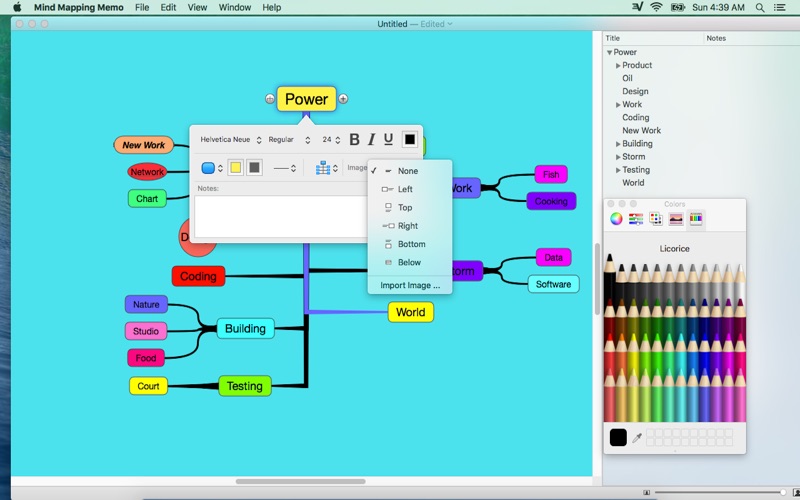Open the layout dropdown arrows
The width and height of the screenshot is (800, 500).
335,168
